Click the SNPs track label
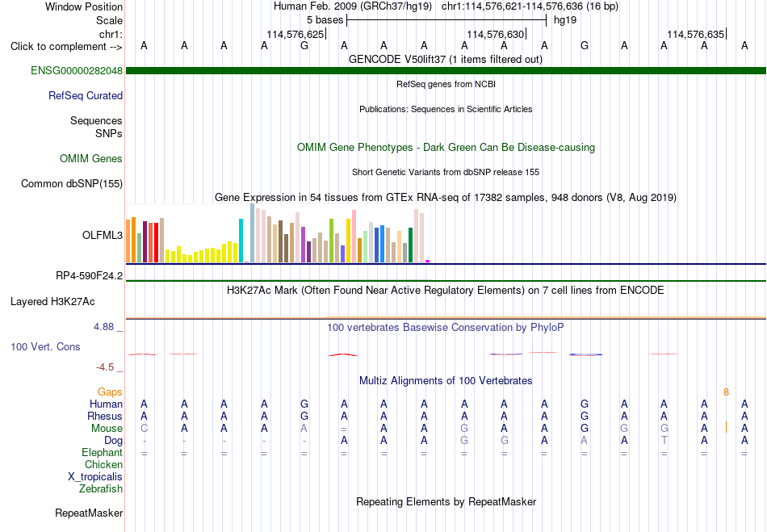The height and width of the screenshot is (532, 767). click(x=109, y=133)
